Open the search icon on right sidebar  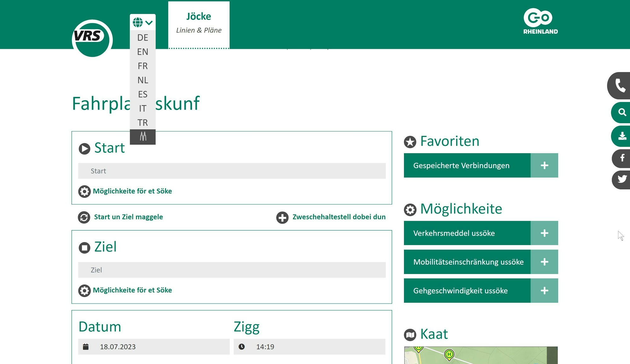(621, 112)
